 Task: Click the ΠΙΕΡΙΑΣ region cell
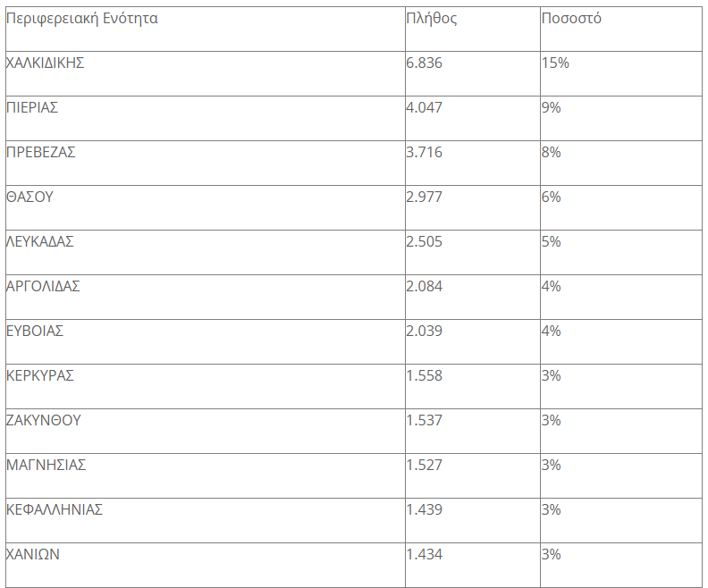point(32,108)
